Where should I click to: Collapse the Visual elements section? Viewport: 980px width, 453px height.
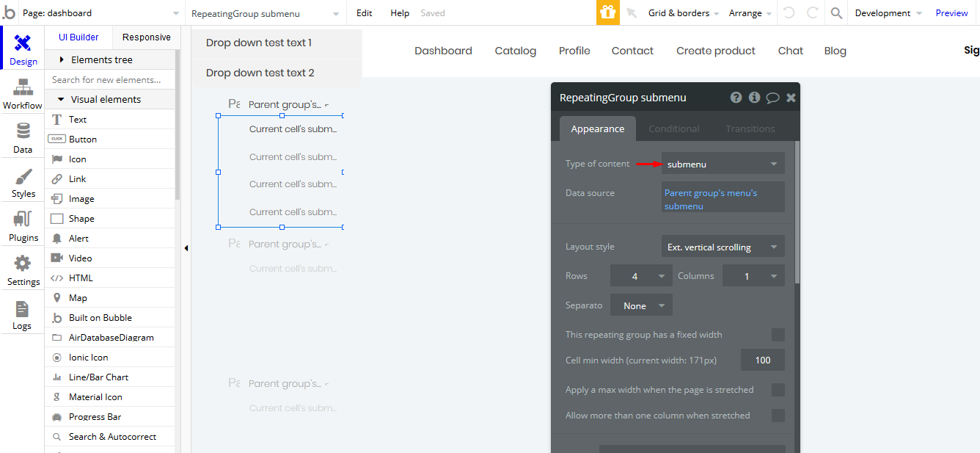click(110, 99)
